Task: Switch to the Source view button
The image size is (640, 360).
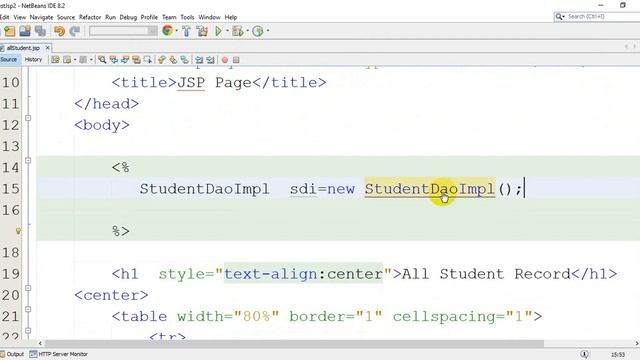Action: [x=9, y=60]
